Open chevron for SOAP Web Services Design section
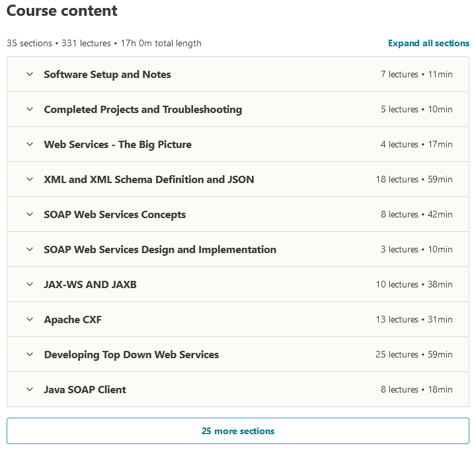The image size is (476, 452). tap(30, 249)
